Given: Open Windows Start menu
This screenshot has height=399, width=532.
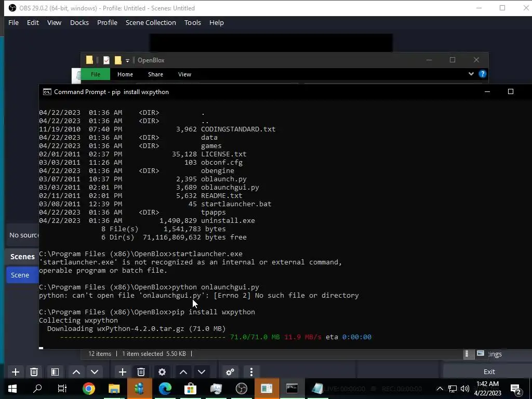Looking at the screenshot, I should click(12, 389).
